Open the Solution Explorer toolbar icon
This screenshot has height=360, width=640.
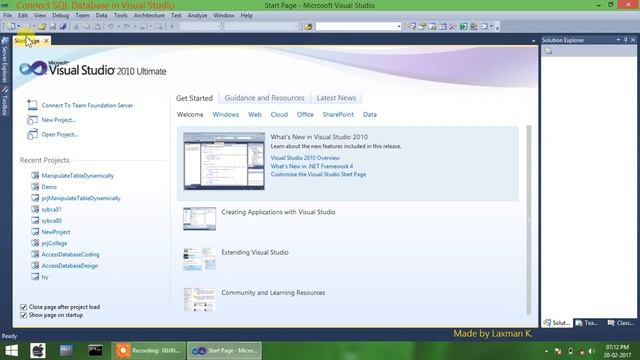click(411, 27)
